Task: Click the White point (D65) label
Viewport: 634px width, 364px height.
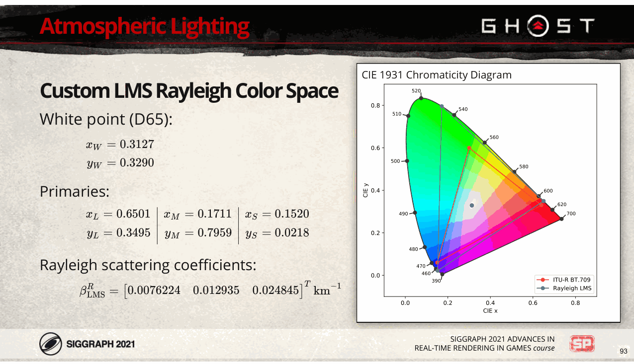Action: coord(106,120)
